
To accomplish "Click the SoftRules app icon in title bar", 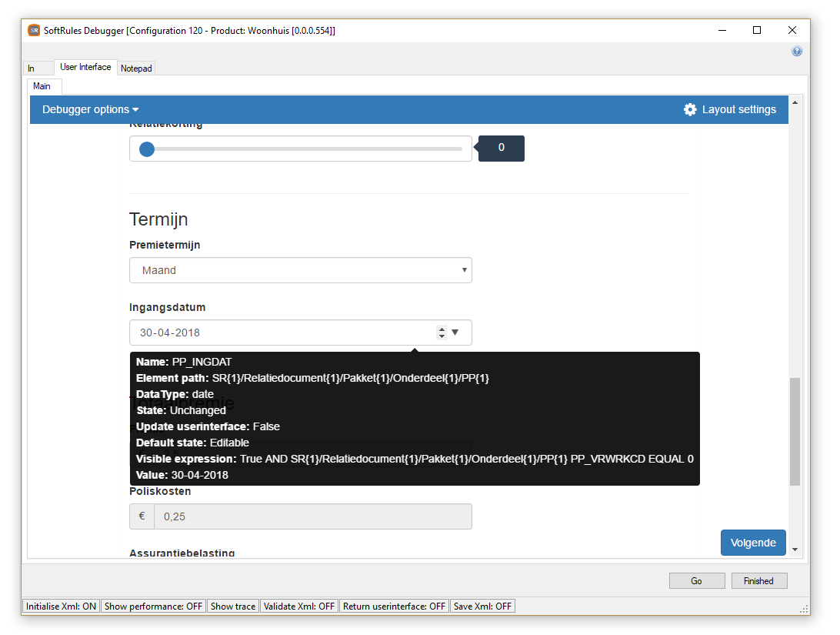I will [34, 31].
